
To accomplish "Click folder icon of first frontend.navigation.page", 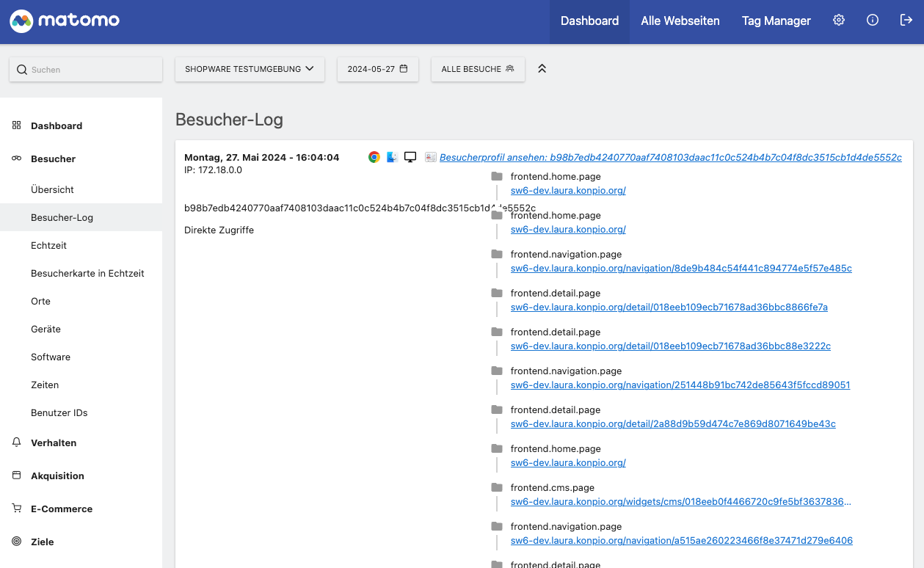I will (x=497, y=254).
